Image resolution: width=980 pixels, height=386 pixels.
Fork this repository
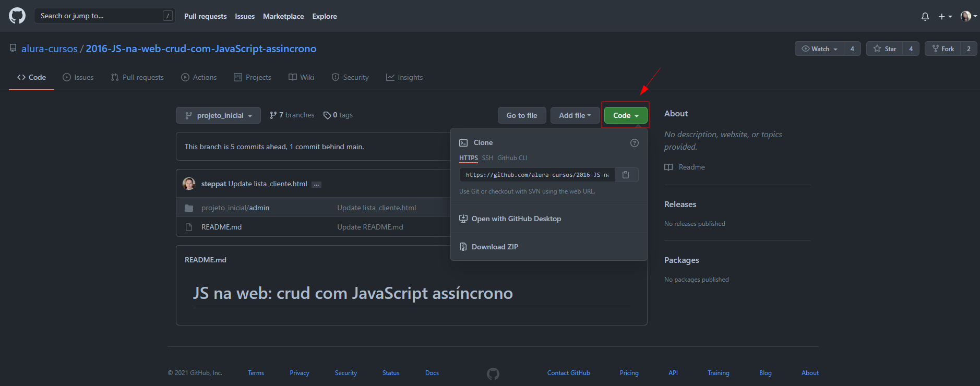943,49
